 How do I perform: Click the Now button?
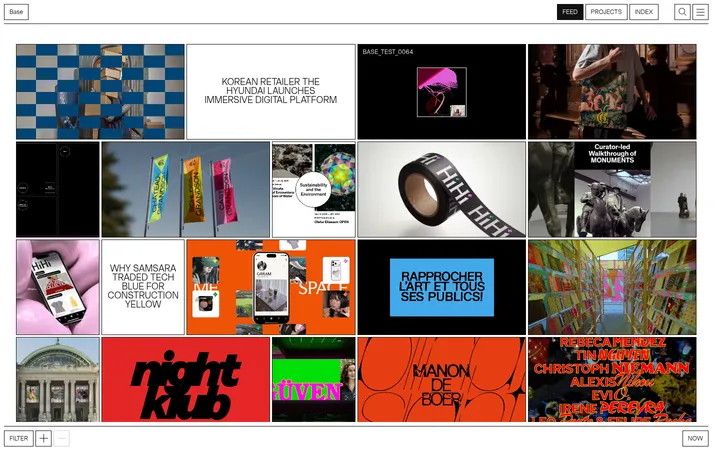(x=695, y=439)
